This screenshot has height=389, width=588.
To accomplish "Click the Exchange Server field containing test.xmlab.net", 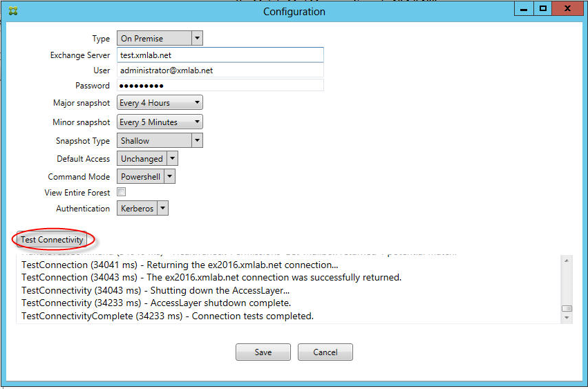I will (x=220, y=55).
